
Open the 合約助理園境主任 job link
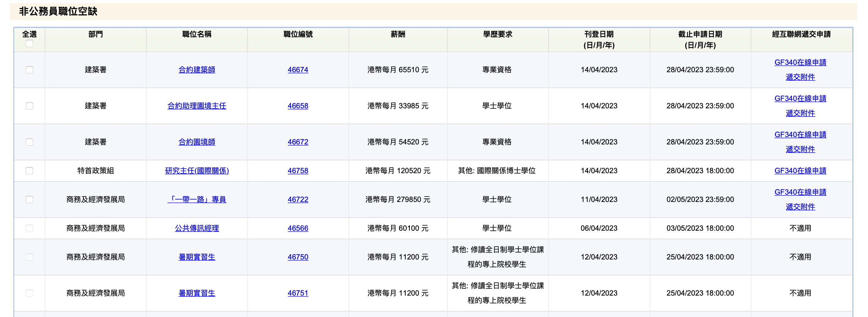(197, 106)
